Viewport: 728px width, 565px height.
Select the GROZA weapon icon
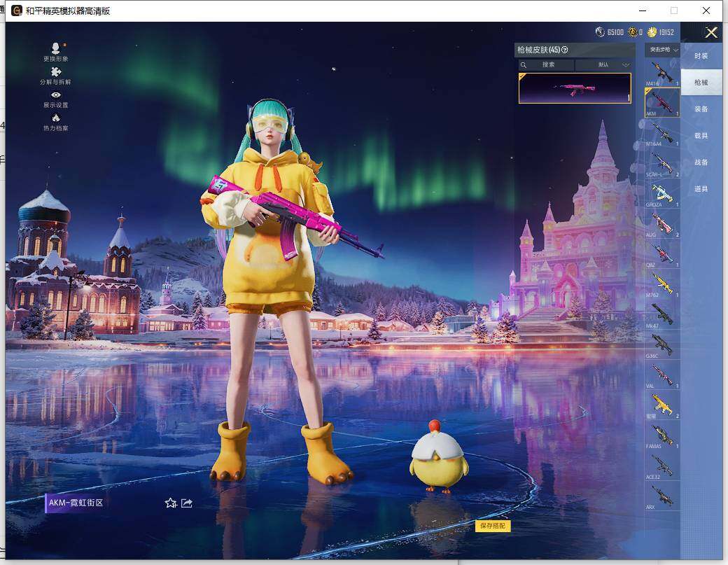[662, 194]
